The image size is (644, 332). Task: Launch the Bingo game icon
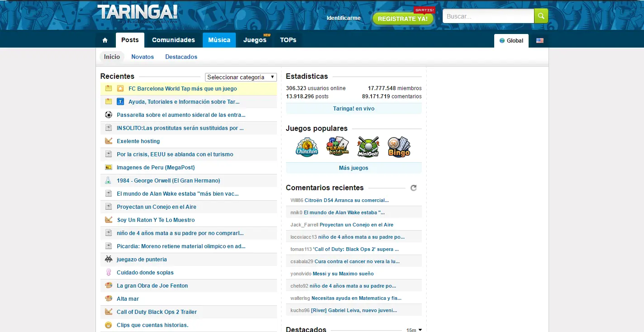[399, 146]
